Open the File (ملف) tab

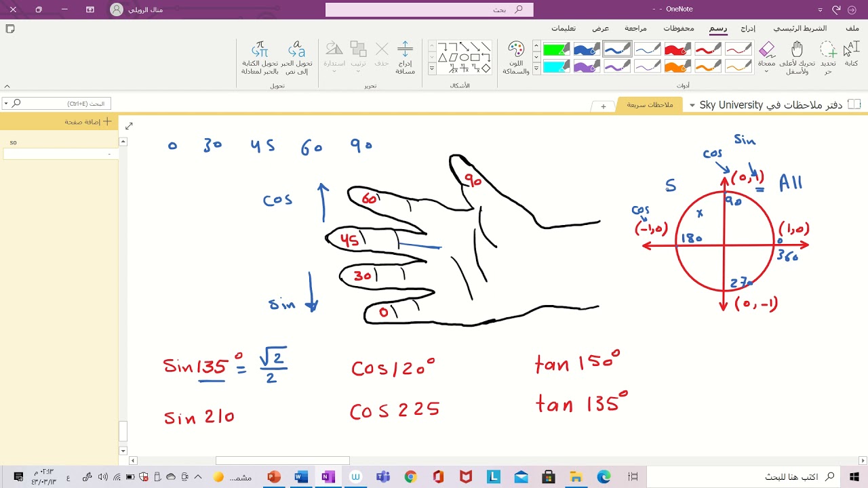[x=852, y=28]
